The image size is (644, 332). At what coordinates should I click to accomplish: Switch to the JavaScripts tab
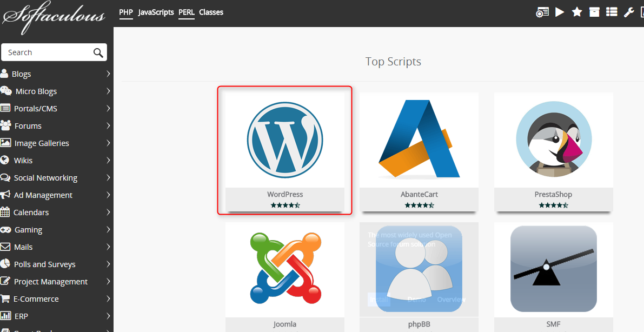tap(156, 12)
